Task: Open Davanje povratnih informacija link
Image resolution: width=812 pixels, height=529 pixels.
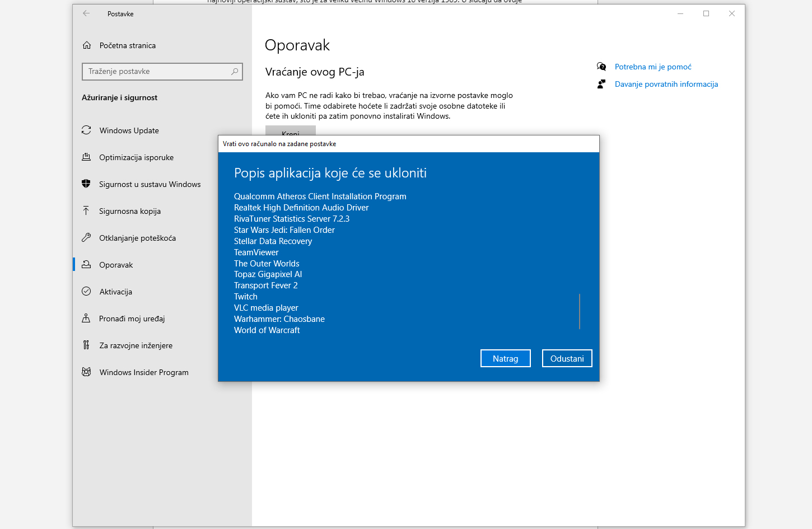Action: pos(666,84)
